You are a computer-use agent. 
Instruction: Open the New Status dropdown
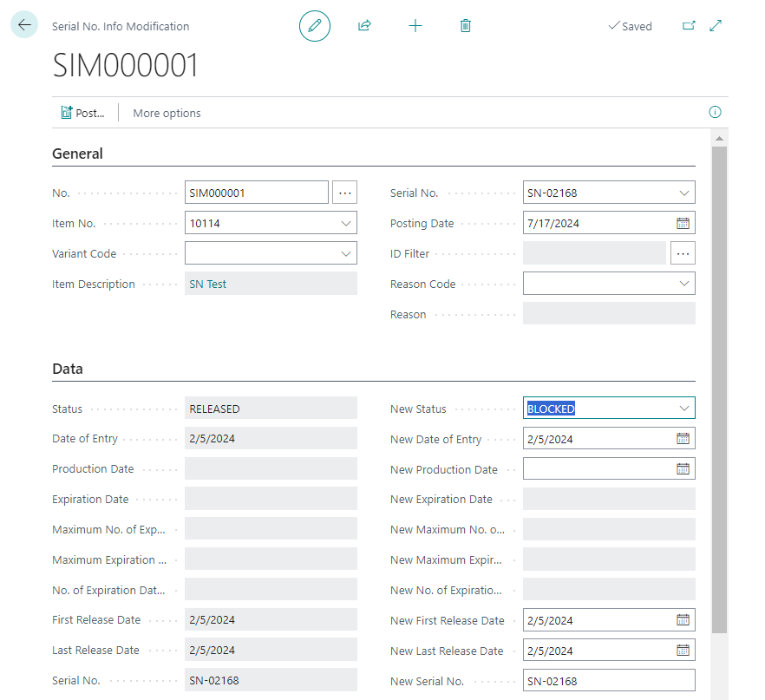coord(684,409)
